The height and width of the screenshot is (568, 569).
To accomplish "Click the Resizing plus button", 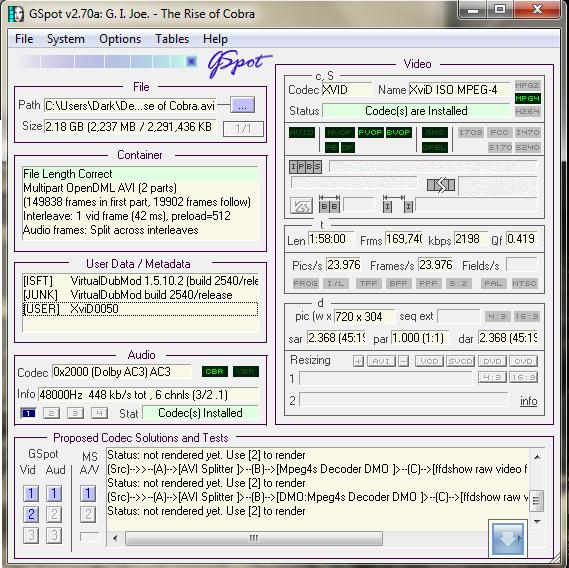I will click(x=358, y=361).
